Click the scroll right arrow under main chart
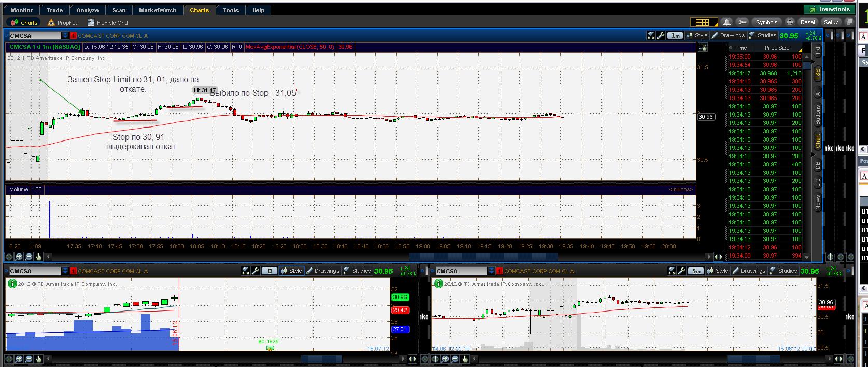868x367 pixels. (x=709, y=257)
